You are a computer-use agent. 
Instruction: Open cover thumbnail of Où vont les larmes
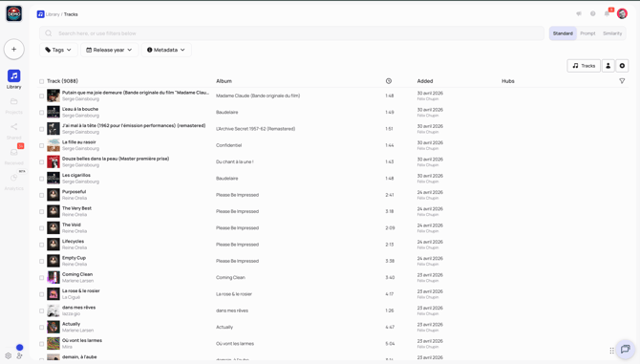(x=53, y=344)
